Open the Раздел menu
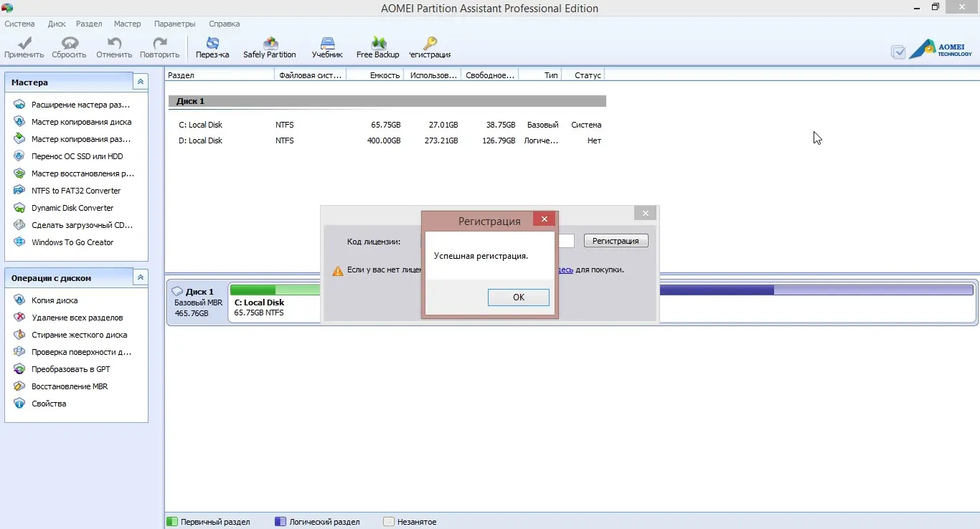This screenshot has height=529, width=980. coord(90,24)
